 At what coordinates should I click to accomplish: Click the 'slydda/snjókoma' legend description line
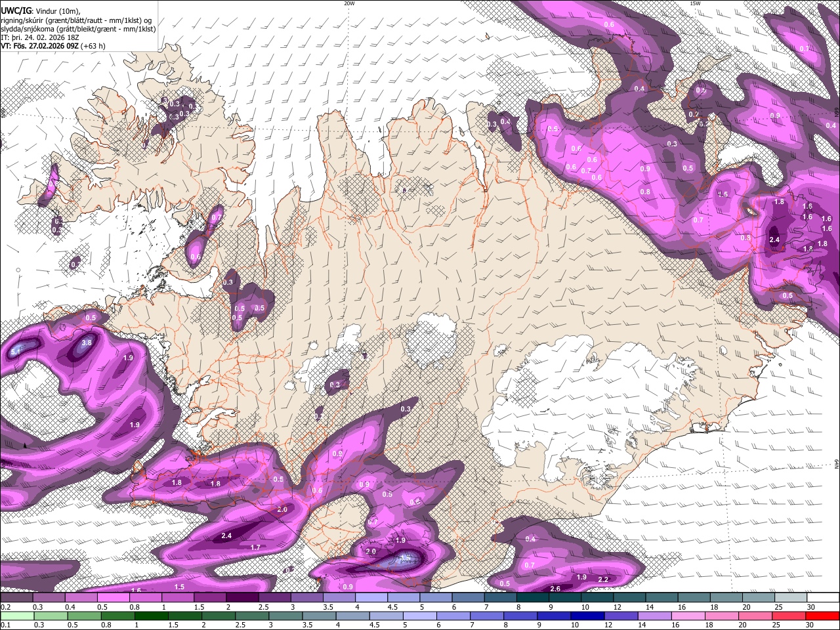[78, 29]
